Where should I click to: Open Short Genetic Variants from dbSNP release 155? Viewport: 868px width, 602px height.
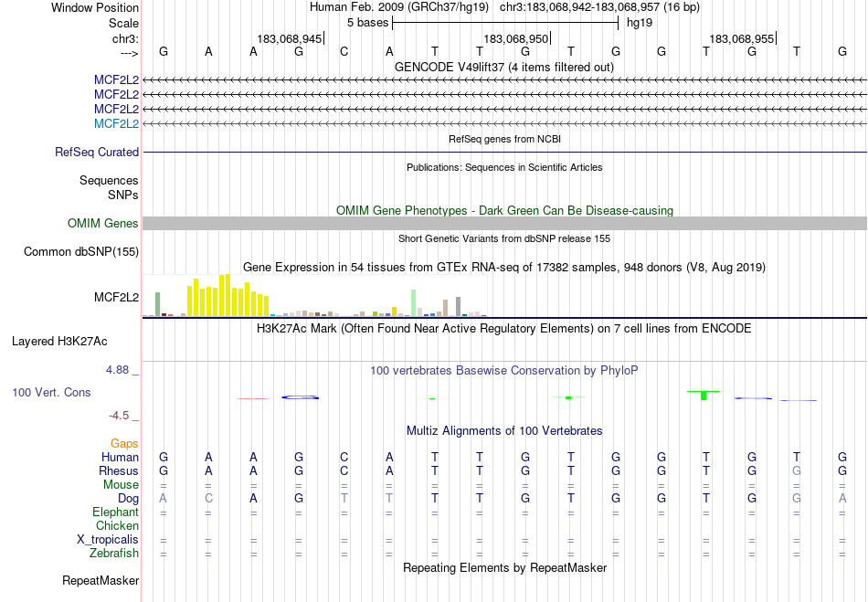504,238
